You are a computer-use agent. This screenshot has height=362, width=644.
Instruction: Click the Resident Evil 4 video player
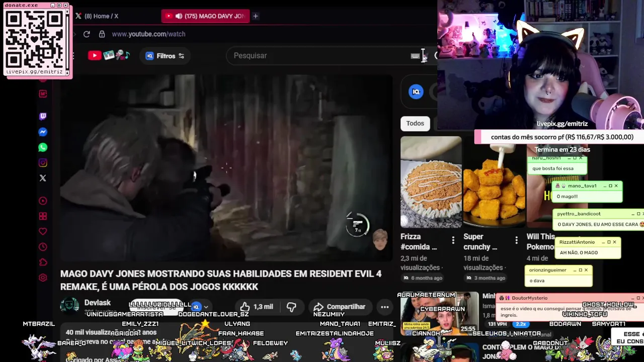click(x=226, y=168)
